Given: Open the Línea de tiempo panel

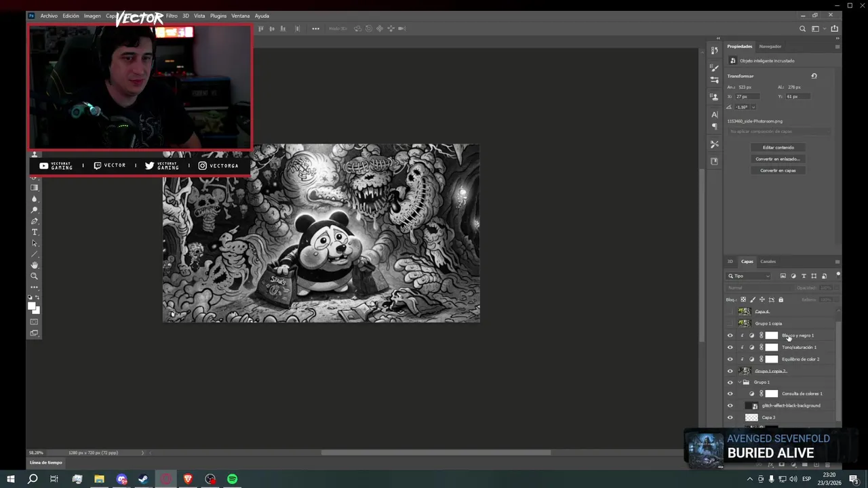Looking at the screenshot, I should coord(46,462).
